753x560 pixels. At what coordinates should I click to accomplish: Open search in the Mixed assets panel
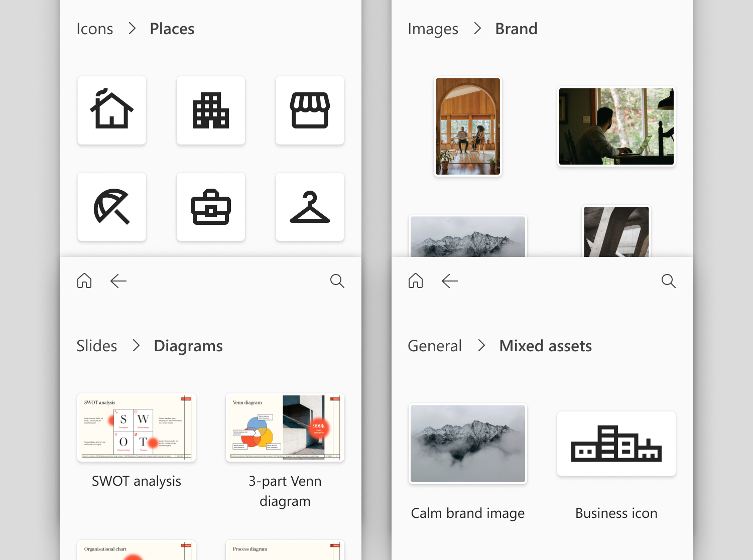669,281
